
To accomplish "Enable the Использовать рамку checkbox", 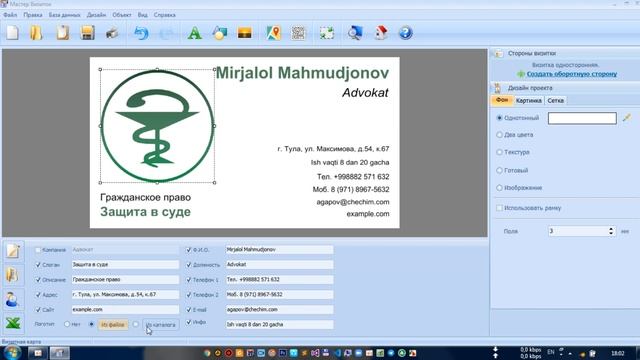I will click(499, 208).
